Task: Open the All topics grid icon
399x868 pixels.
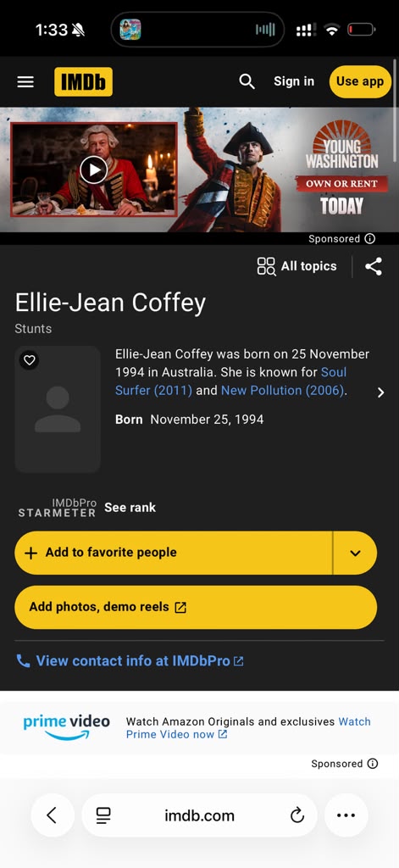Action: click(x=266, y=266)
